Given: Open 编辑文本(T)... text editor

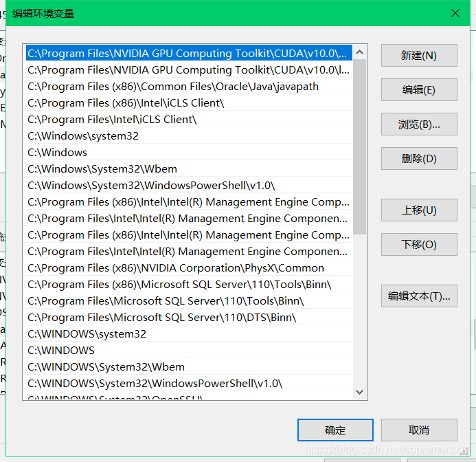Looking at the screenshot, I should point(419,296).
